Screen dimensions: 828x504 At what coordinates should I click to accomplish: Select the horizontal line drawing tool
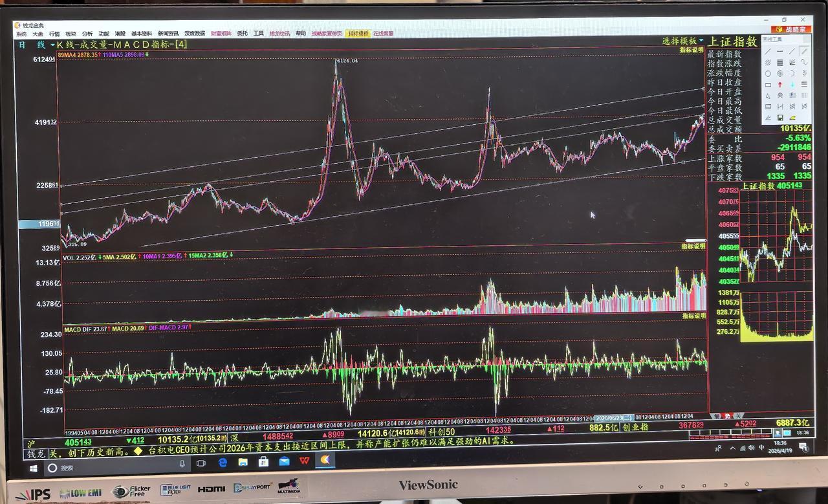pyautogui.click(x=780, y=51)
